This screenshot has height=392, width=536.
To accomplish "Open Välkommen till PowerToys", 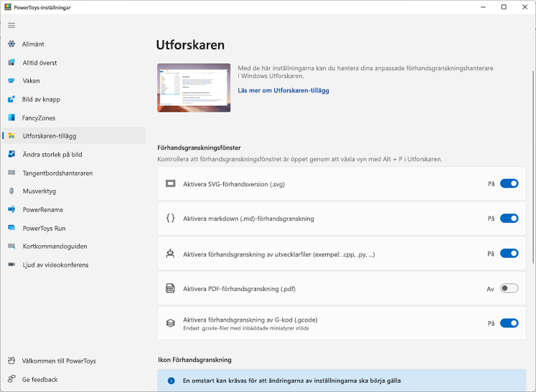I will pyautogui.click(x=74, y=361).
